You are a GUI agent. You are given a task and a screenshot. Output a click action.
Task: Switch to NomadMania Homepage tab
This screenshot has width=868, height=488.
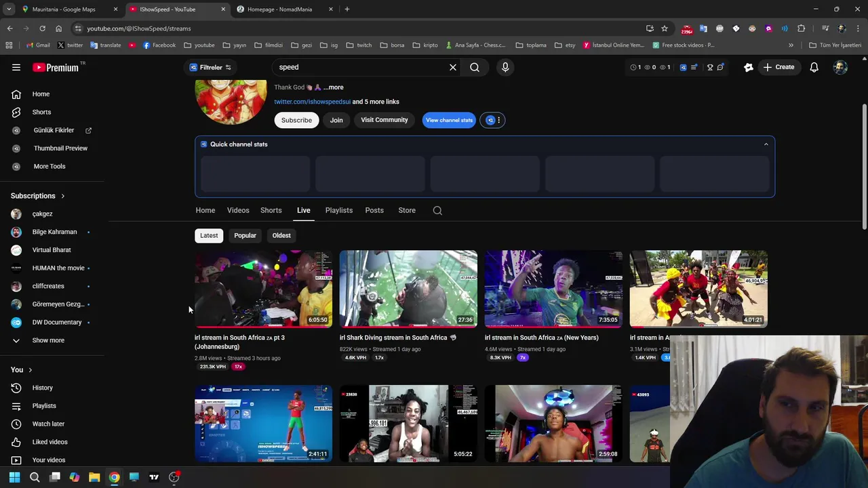pos(279,9)
